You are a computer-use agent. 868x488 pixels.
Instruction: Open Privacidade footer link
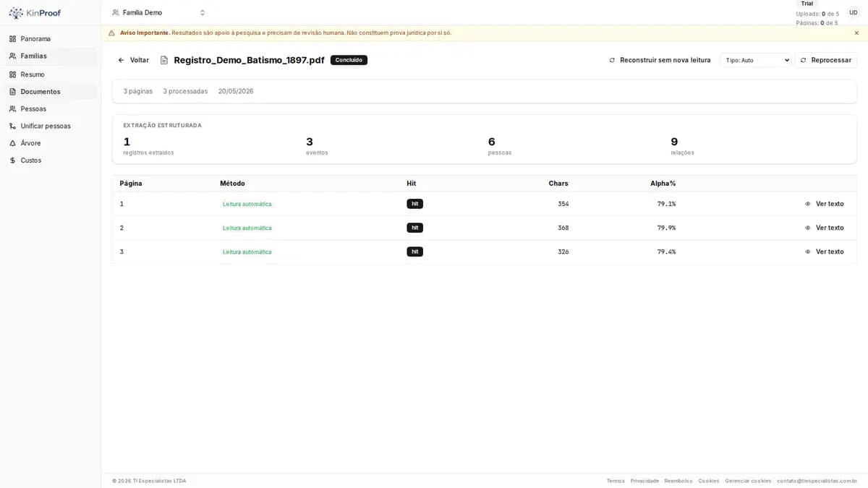(x=644, y=481)
